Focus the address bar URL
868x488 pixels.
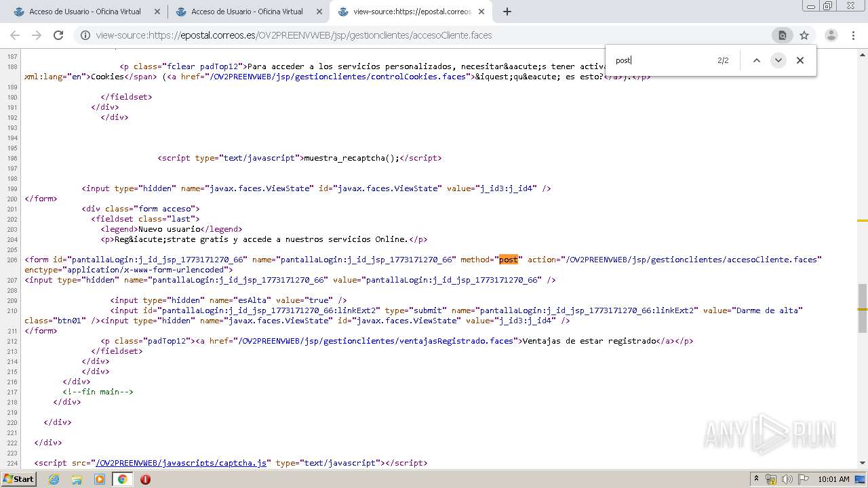[x=294, y=35]
